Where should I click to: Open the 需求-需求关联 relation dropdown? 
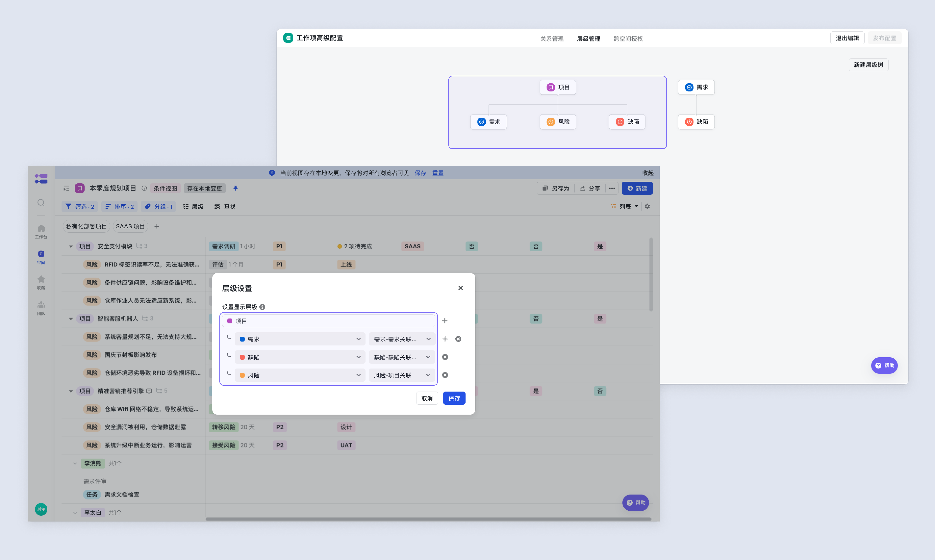tap(402, 339)
